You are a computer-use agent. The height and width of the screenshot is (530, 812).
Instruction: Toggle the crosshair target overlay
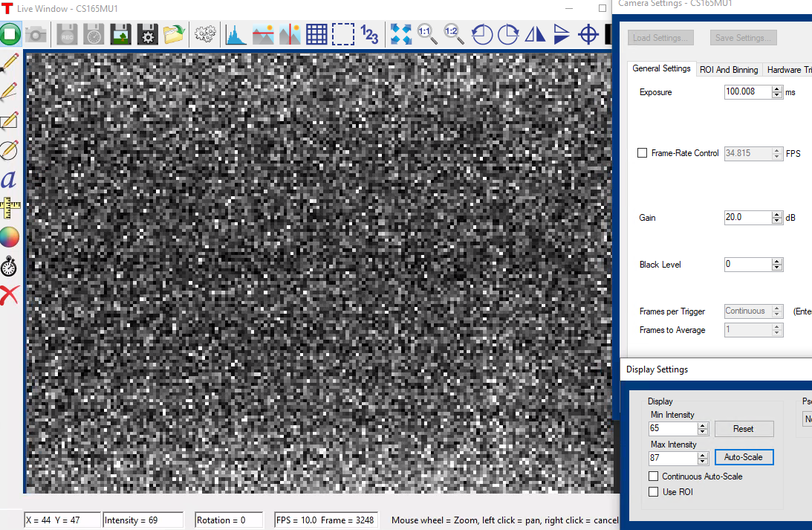(x=588, y=34)
